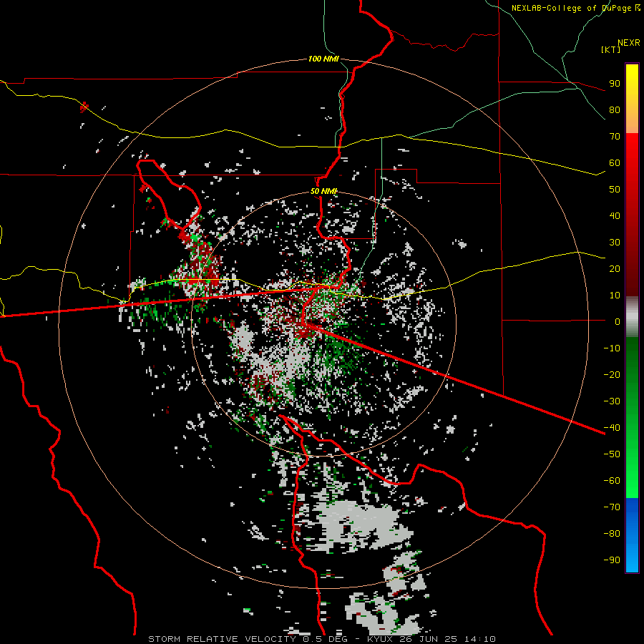The image size is (644, 644).
Task: Click the -10 value on velocity scale
Action: point(612,348)
